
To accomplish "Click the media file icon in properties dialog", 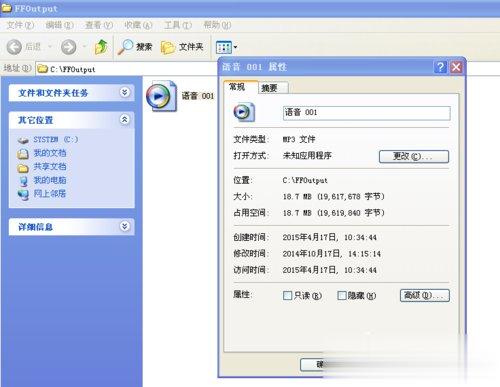I will tap(245, 112).
